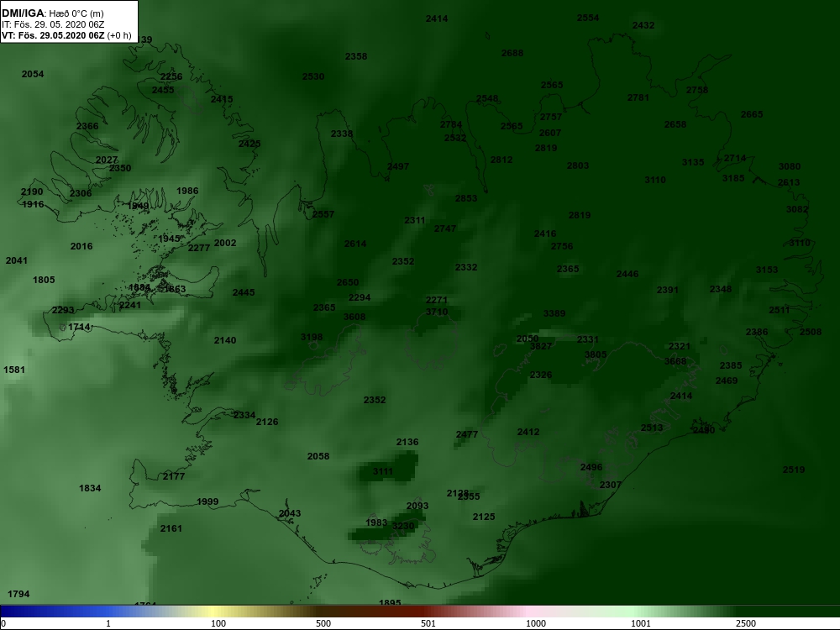
Task: Click the map value 2054
Action: coord(33,74)
